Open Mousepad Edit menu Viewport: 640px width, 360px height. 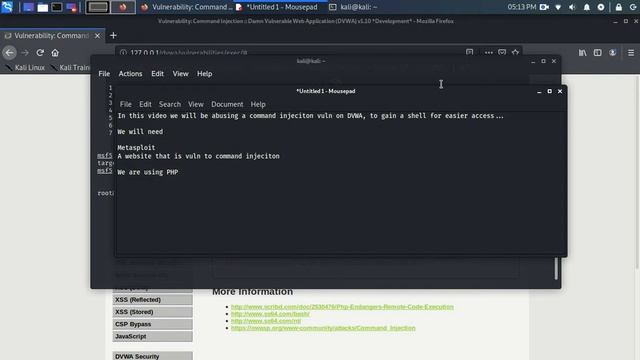(145, 104)
